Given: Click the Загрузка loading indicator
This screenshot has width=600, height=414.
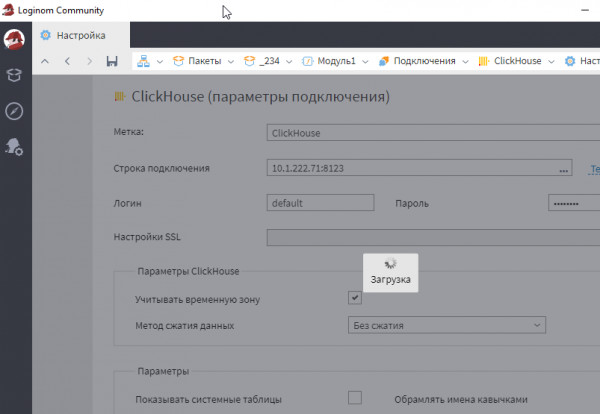Looking at the screenshot, I should tap(390, 273).
